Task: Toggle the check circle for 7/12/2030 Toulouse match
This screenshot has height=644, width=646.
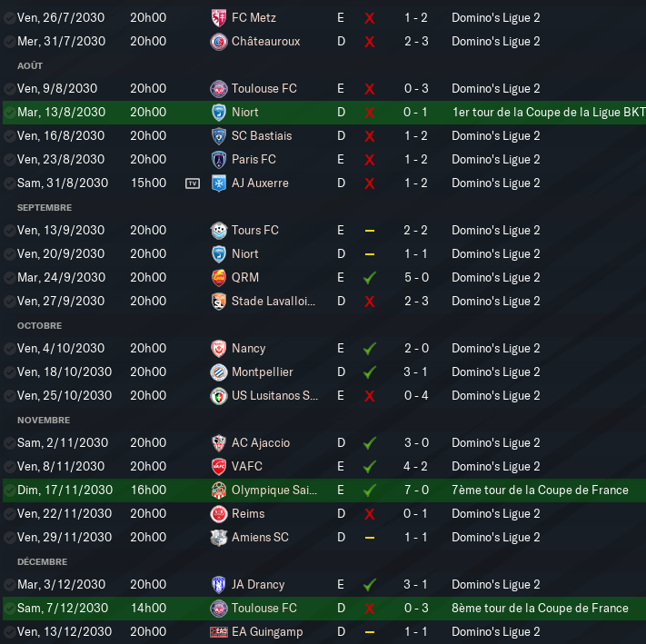Action: pos(9,609)
